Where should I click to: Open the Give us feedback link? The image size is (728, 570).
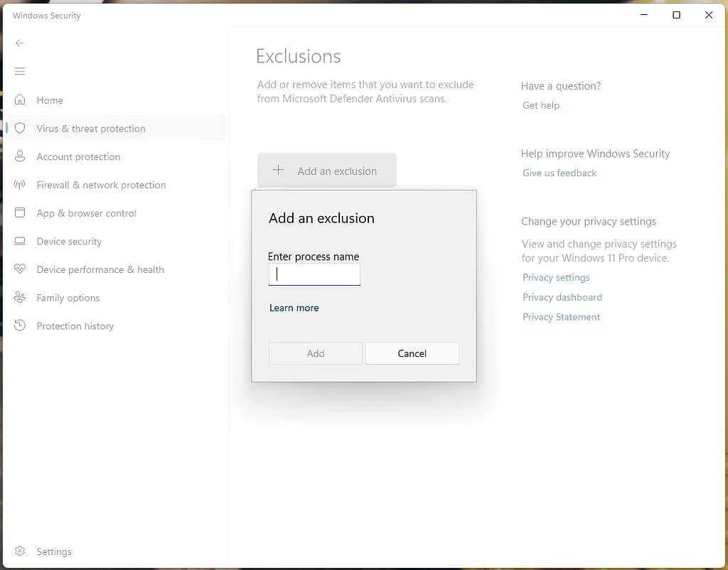(x=559, y=173)
